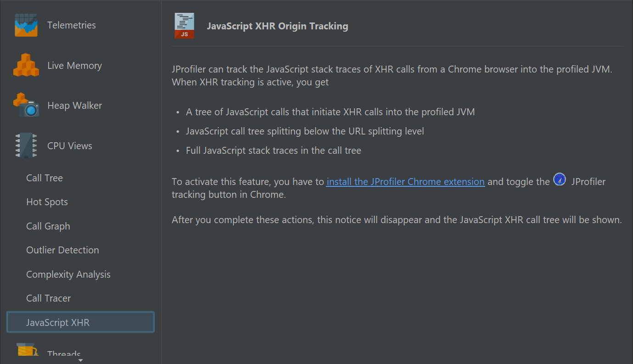Click the Live Memory orange cubes icon

[26, 65]
